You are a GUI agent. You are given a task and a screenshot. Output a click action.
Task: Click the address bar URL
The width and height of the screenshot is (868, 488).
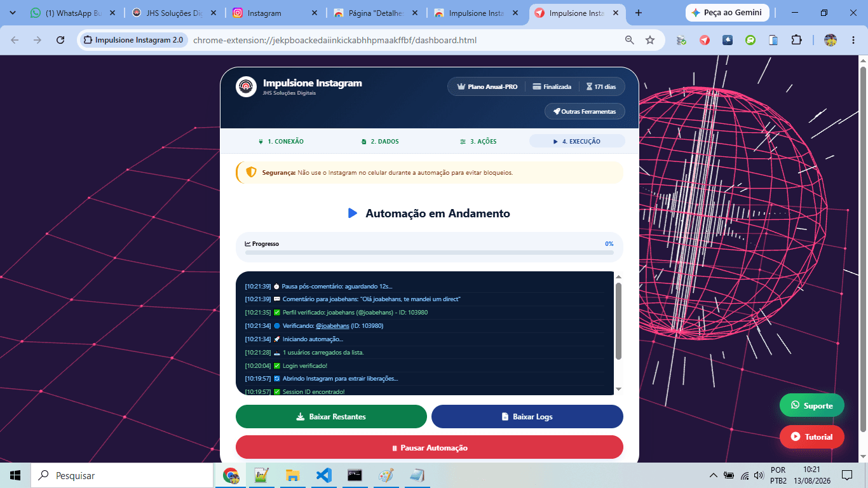[x=335, y=40]
